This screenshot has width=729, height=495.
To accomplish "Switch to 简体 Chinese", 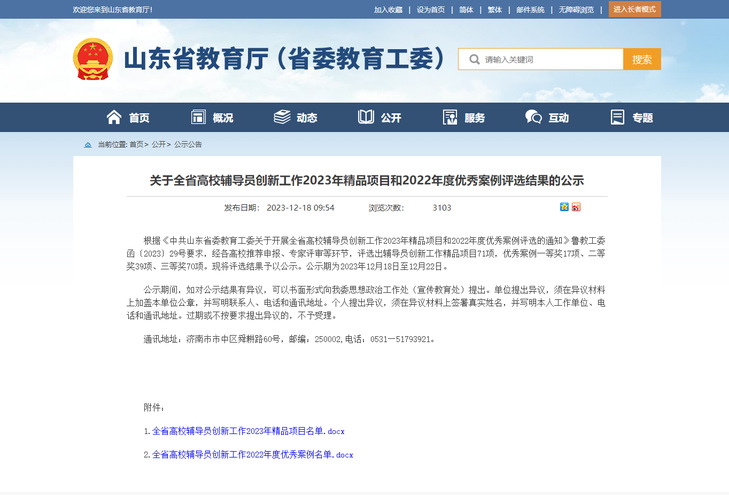I will [466, 10].
